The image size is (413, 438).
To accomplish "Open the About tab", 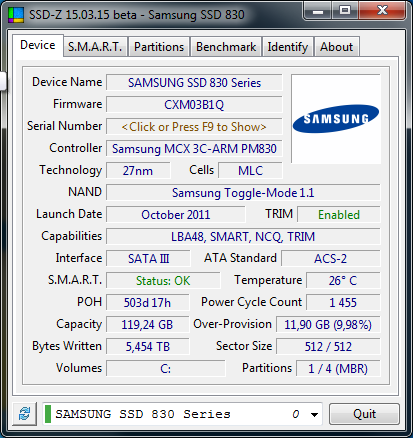I will tap(336, 47).
